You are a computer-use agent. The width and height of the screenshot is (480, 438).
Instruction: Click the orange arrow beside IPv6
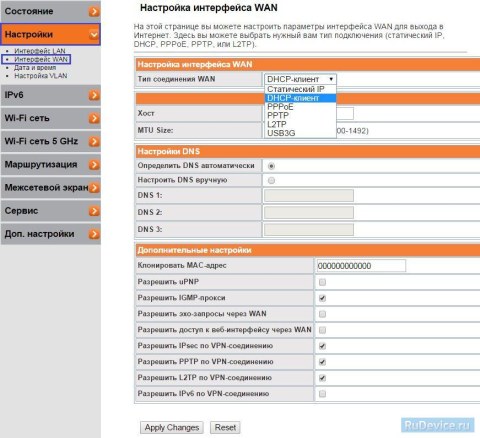point(94,95)
